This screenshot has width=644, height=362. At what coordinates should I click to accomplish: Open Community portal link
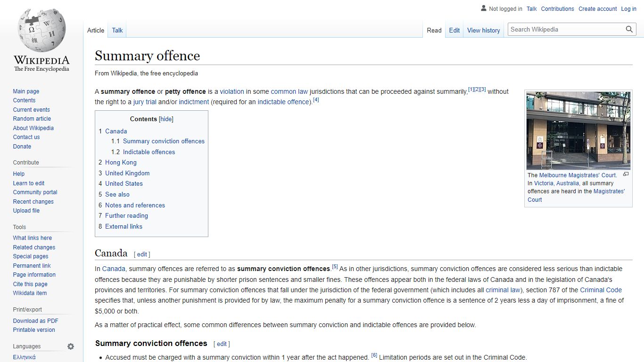point(35,192)
